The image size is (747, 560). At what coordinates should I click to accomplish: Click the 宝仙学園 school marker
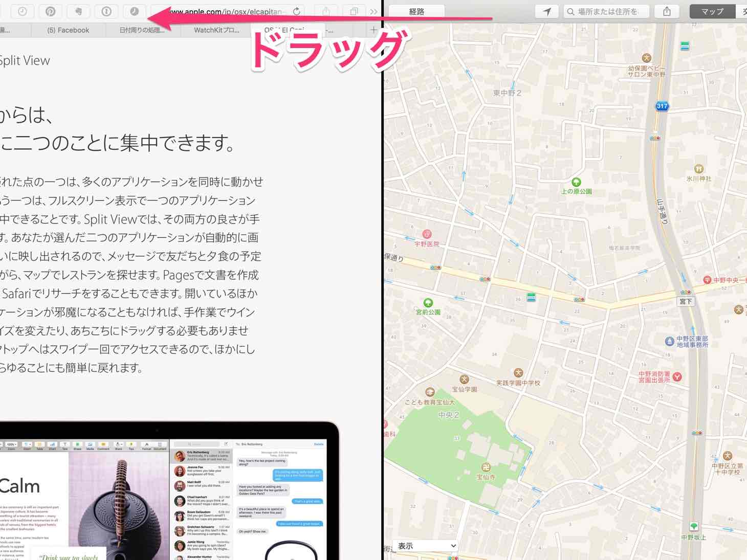click(464, 379)
